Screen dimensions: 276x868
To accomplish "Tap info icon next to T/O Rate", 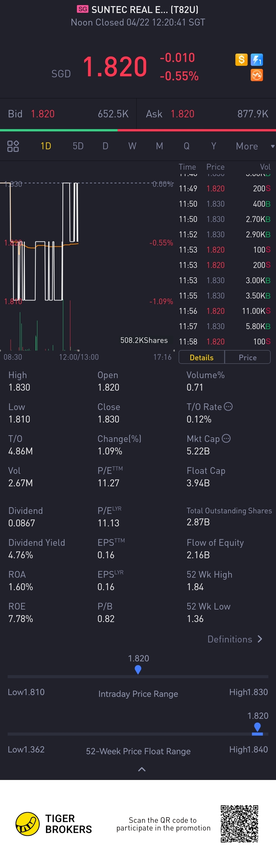I will click(228, 407).
